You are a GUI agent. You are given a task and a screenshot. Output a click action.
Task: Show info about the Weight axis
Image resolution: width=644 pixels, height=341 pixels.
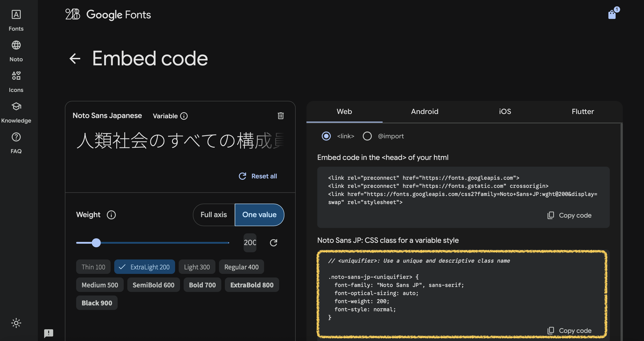click(111, 215)
